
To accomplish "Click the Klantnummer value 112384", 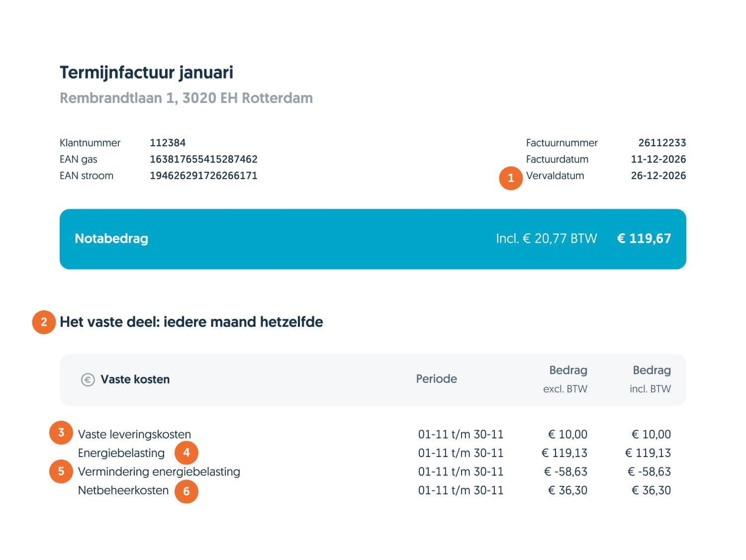I will point(168,143).
